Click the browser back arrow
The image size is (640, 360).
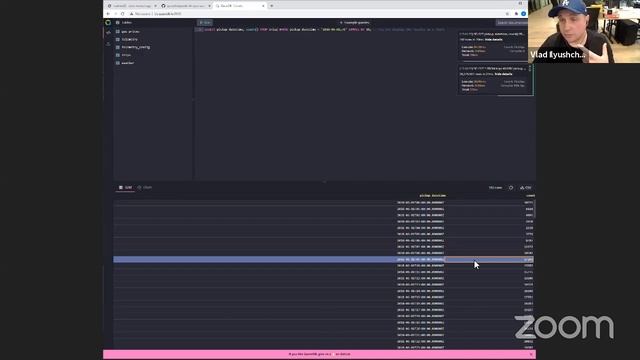click(x=108, y=14)
